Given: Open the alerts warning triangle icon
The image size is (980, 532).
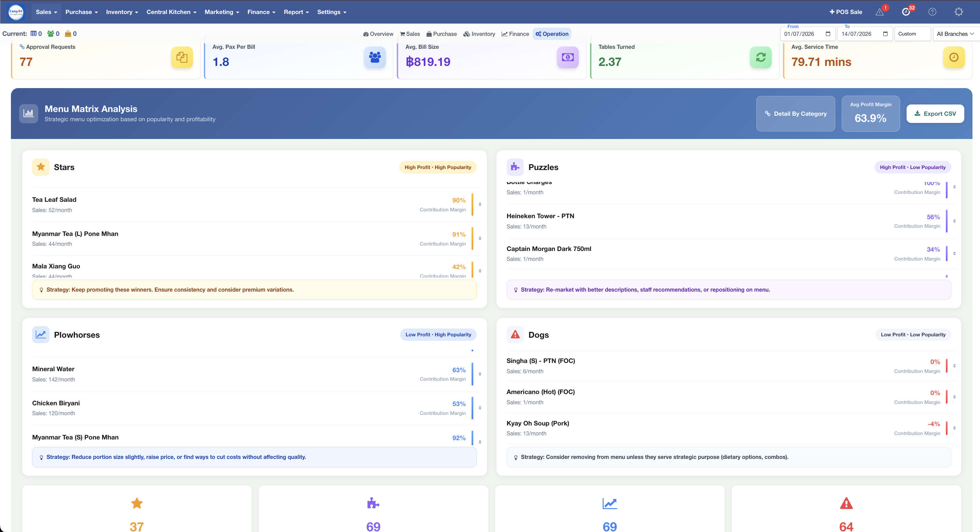Looking at the screenshot, I should click(879, 12).
